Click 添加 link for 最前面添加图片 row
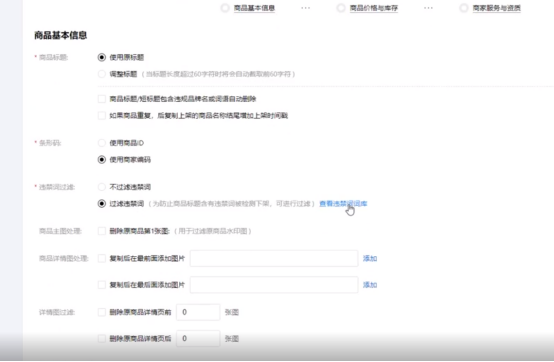 pyautogui.click(x=370, y=259)
